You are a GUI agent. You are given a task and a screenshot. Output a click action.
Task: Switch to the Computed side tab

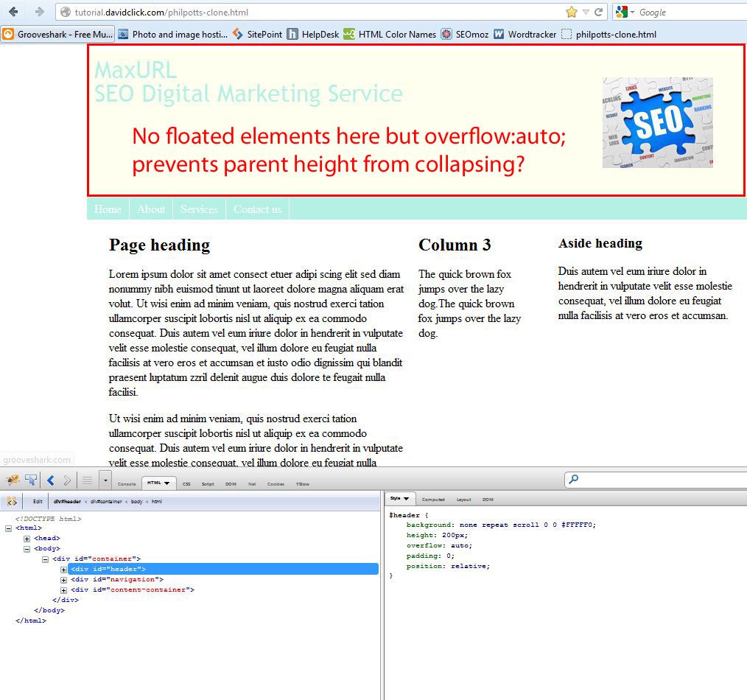[433, 500]
